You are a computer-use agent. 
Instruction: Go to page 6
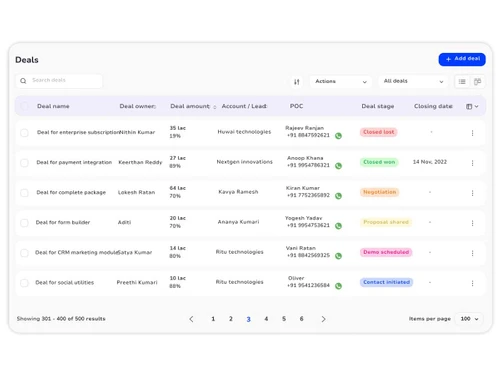coord(301,319)
